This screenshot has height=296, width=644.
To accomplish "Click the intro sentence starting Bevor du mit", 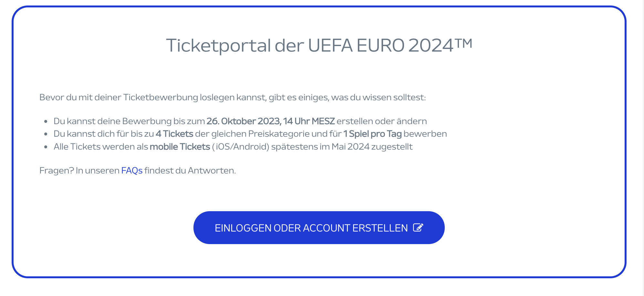I will [x=233, y=97].
